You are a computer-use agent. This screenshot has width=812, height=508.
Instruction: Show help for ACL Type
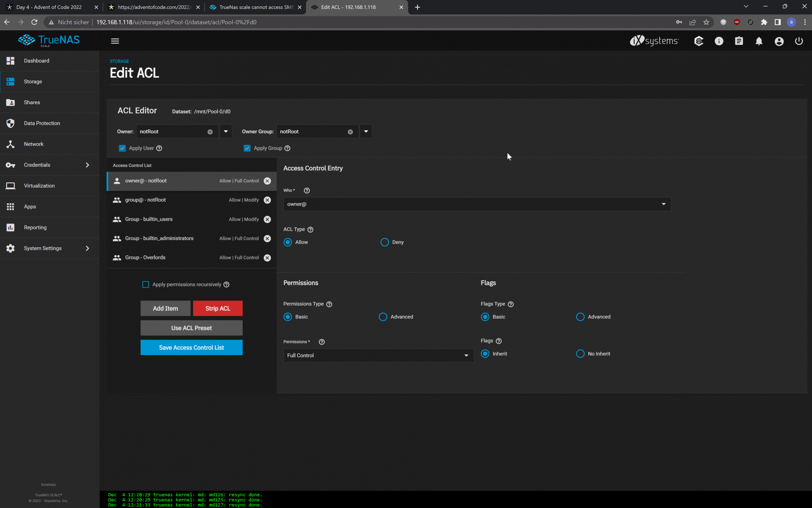tap(310, 229)
